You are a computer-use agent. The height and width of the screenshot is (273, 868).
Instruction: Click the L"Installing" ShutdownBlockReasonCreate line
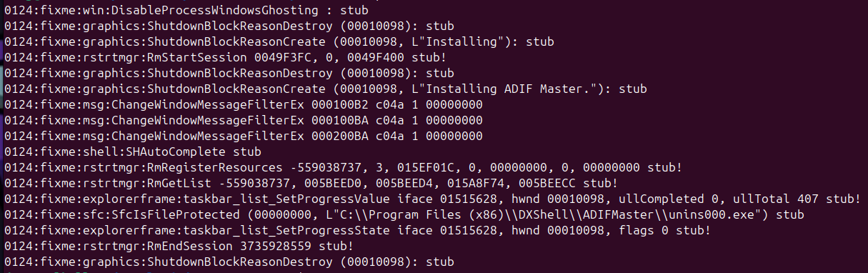[281, 42]
